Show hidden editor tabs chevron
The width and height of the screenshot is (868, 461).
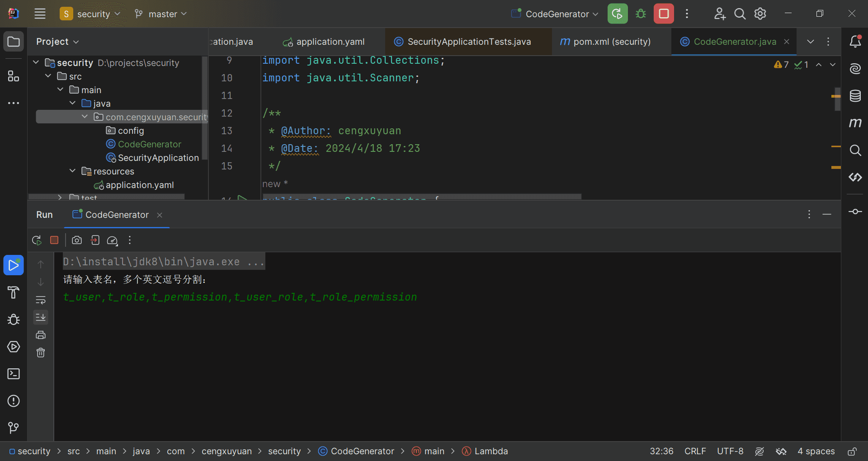pos(811,42)
